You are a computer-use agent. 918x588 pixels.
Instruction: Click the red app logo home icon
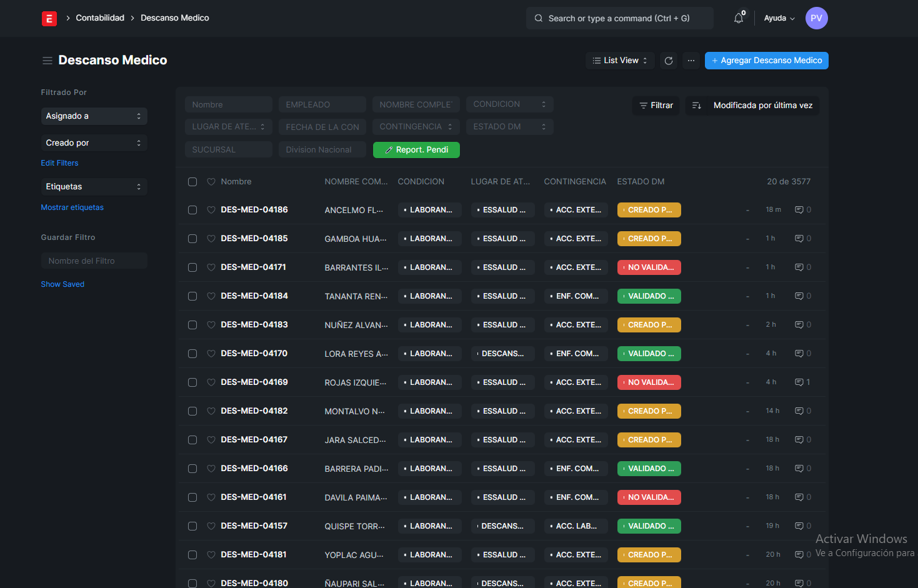[x=49, y=18]
